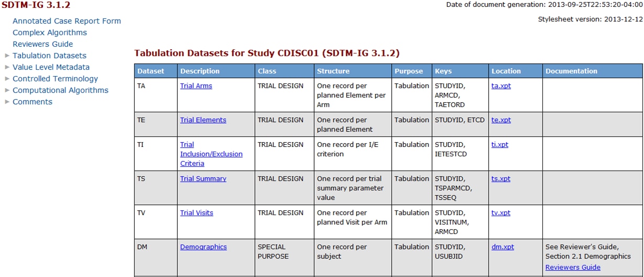
Task: Open Trial Inclusion/Exclusion Criteria link
Action: (x=211, y=154)
